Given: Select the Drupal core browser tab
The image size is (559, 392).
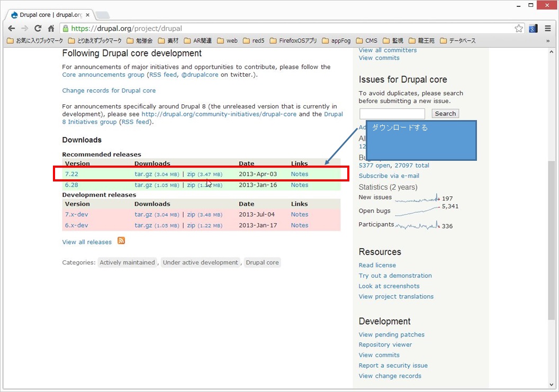Looking at the screenshot, I should pos(51,15).
